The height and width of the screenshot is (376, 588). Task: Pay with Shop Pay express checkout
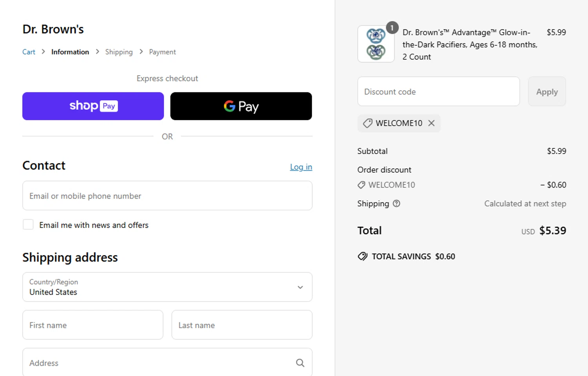[93, 106]
